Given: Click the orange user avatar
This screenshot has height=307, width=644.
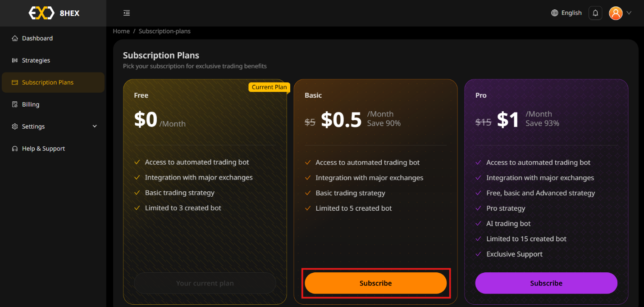Looking at the screenshot, I should click(x=616, y=13).
